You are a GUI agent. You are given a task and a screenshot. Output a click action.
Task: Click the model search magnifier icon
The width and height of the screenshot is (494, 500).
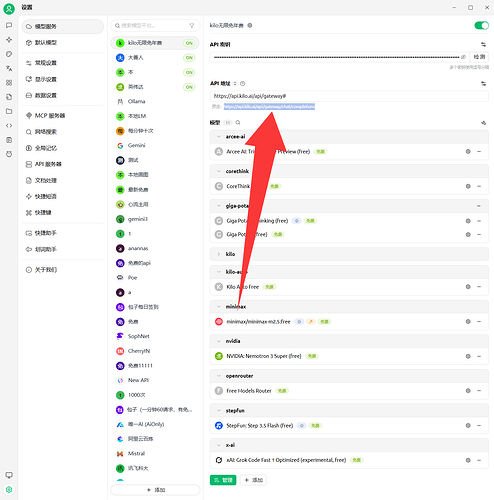pos(238,123)
